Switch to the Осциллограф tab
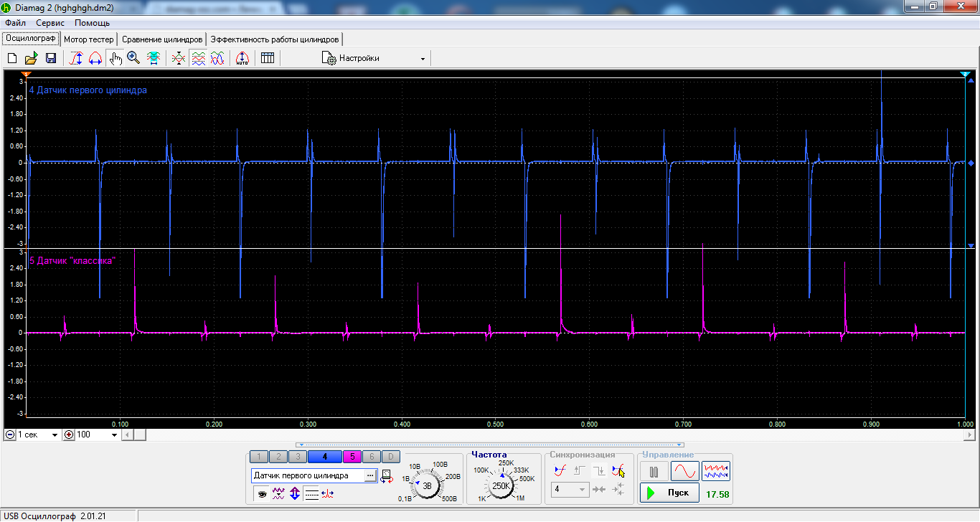 pyautogui.click(x=31, y=38)
